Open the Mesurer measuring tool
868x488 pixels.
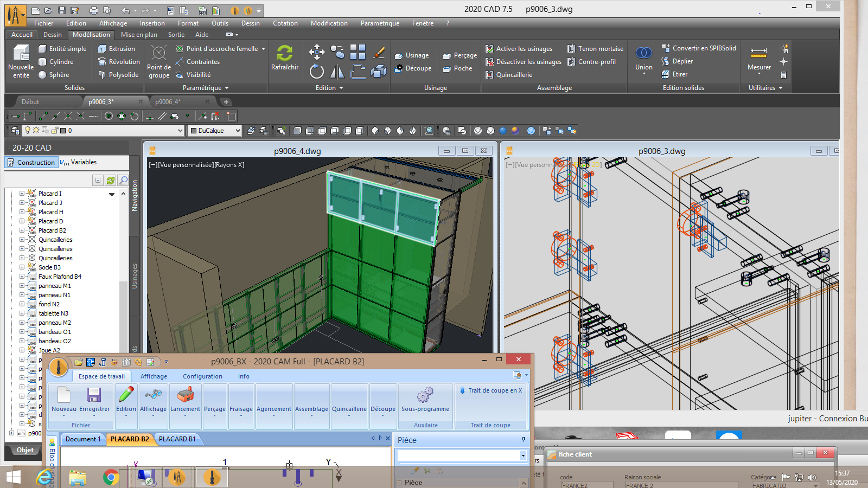pos(759,59)
